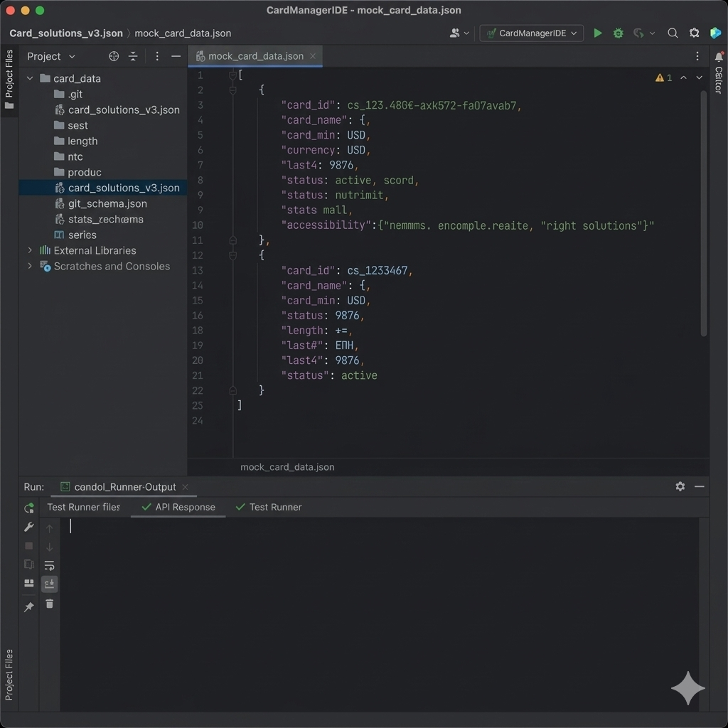The image size is (728, 728).
Task: Expand the External Libraries node
Action: [30, 250]
